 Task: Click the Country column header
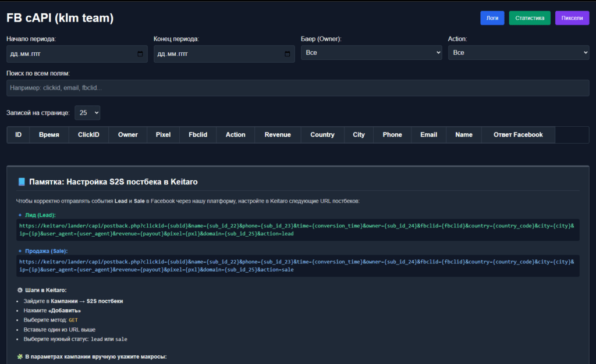pos(322,135)
